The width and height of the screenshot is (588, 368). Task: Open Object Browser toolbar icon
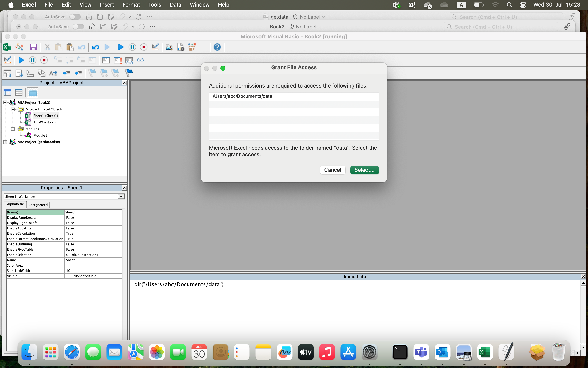pyautogui.click(x=192, y=47)
